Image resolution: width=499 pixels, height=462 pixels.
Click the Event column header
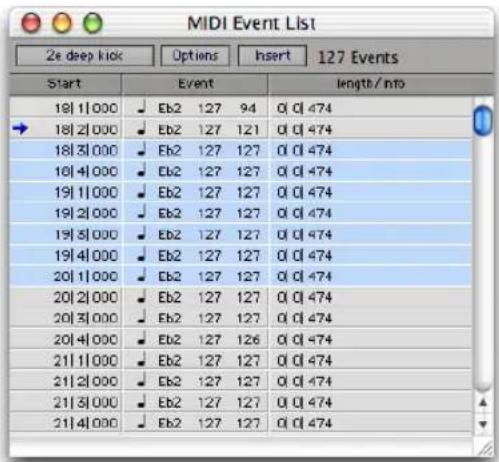pyautogui.click(x=195, y=84)
